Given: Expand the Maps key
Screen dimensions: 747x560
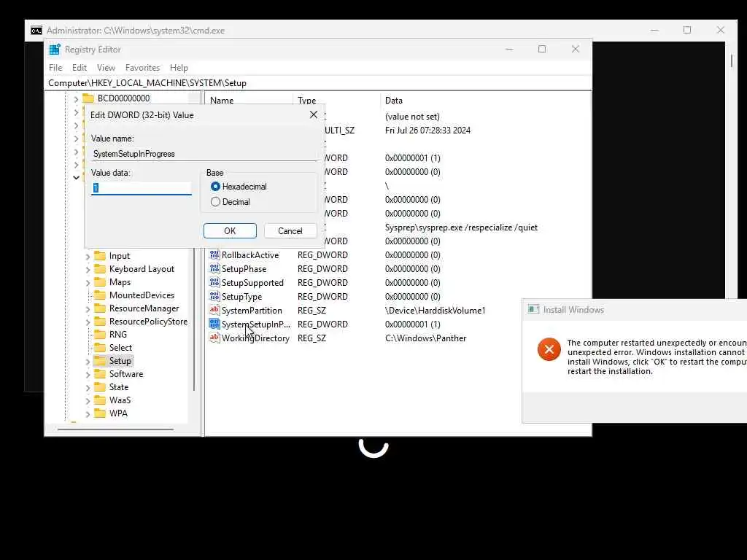Looking at the screenshot, I should point(88,282).
